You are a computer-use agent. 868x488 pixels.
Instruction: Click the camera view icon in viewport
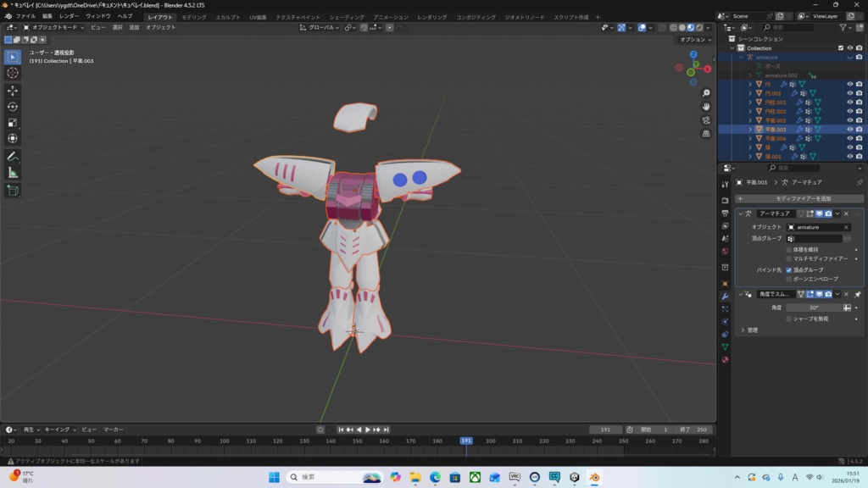point(706,120)
